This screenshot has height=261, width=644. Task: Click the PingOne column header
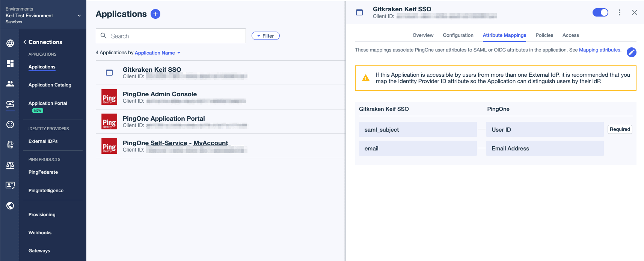pyautogui.click(x=498, y=109)
